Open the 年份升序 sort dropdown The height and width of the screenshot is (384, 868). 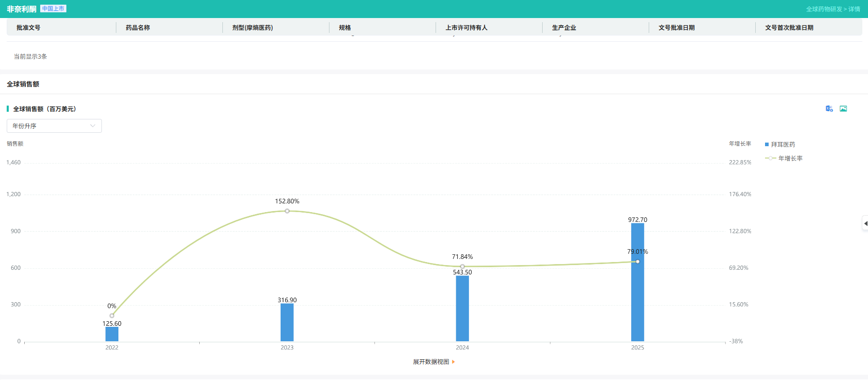(x=54, y=126)
